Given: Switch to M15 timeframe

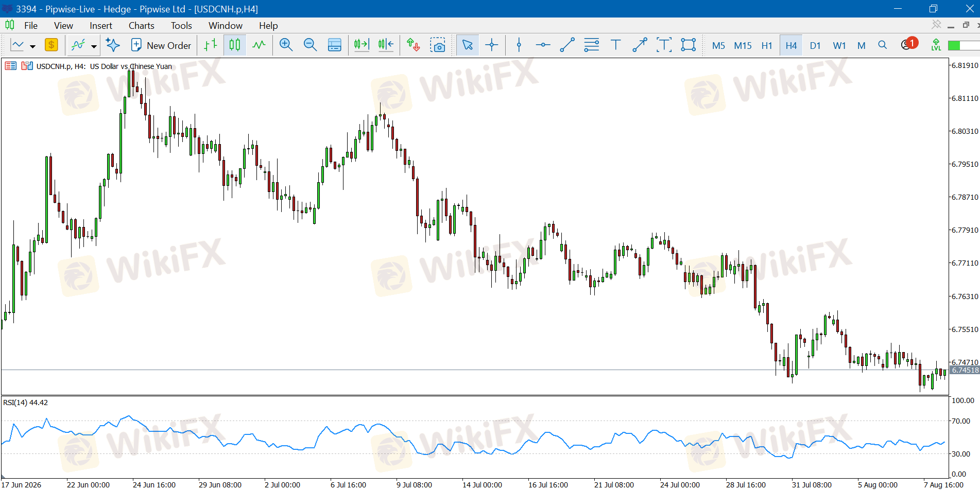Looking at the screenshot, I should (x=743, y=46).
